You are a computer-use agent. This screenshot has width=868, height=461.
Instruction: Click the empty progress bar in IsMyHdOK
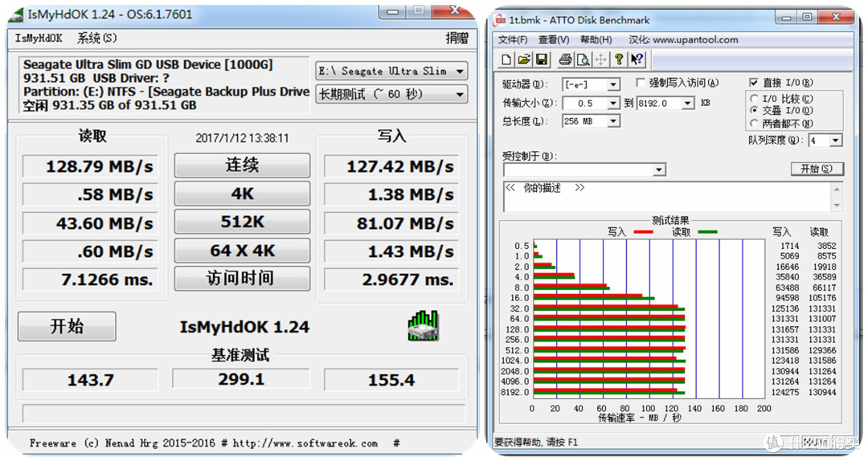pos(243,414)
